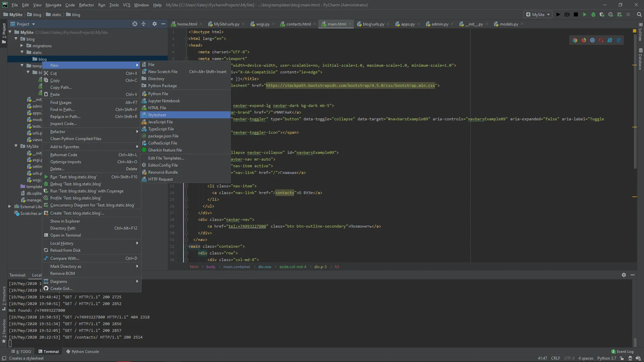Open the terminal panel settings gear
644x362 pixels.
624,275
